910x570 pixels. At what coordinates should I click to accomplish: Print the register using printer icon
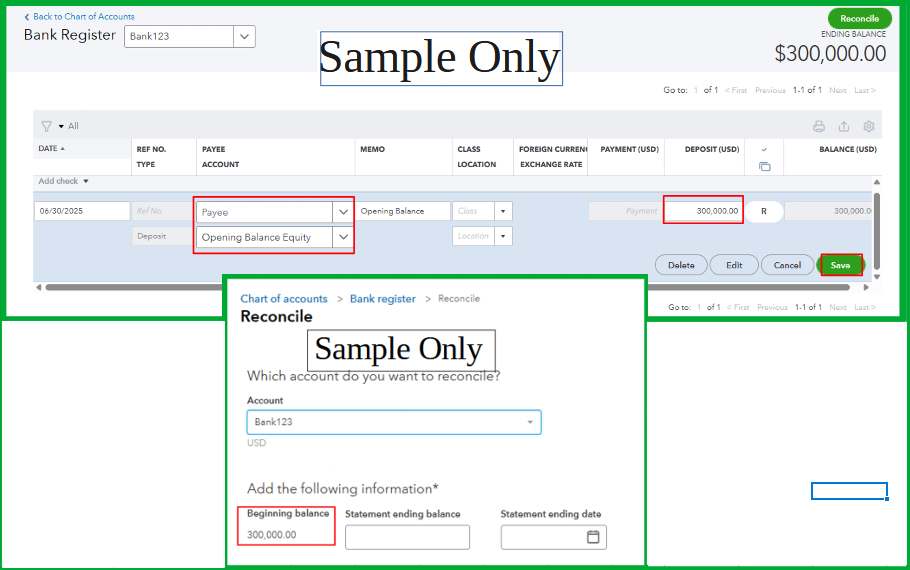click(x=818, y=126)
